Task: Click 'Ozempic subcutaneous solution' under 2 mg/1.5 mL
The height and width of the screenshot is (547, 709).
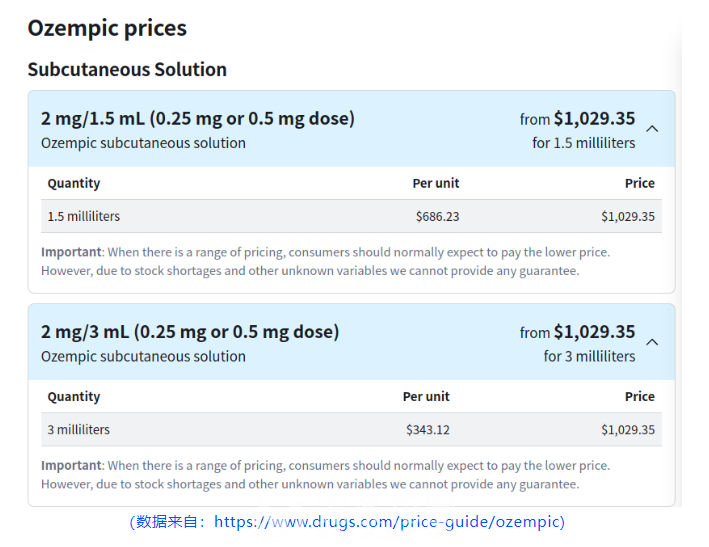Action: click(143, 143)
